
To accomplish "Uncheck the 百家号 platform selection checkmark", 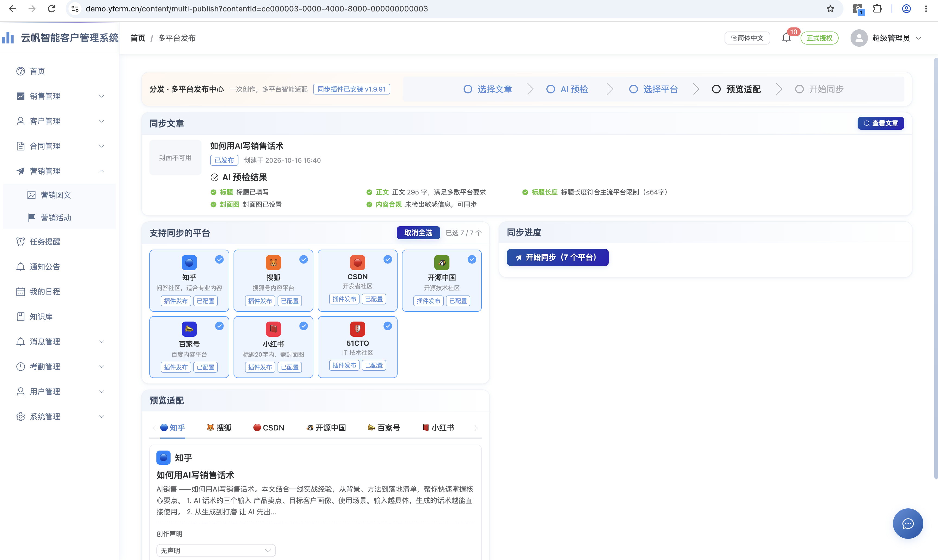I will click(x=219, y=326).
